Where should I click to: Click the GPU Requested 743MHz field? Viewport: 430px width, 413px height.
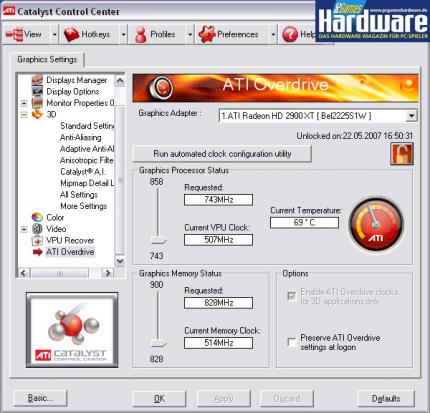[218, 200]
